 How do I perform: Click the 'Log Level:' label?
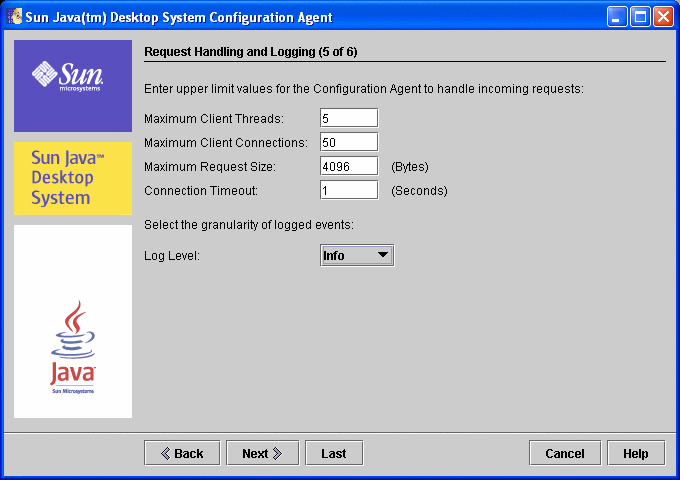[172, 256]
